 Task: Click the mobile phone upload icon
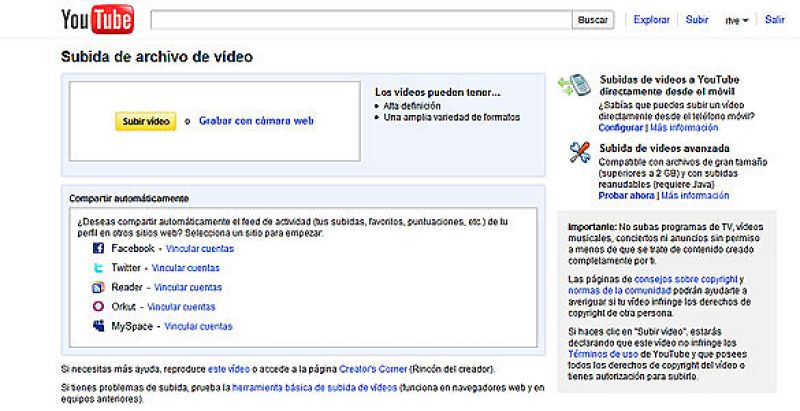[579, 86]
